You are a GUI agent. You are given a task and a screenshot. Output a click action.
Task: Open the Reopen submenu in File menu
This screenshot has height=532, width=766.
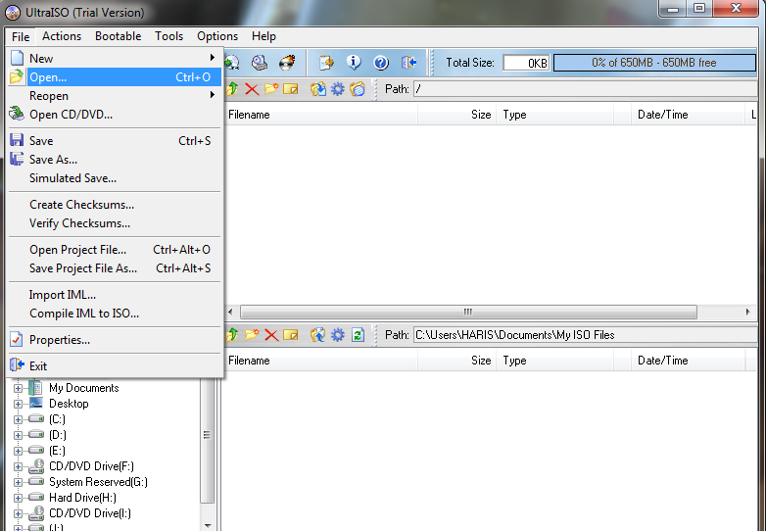(x=115, y=96)
